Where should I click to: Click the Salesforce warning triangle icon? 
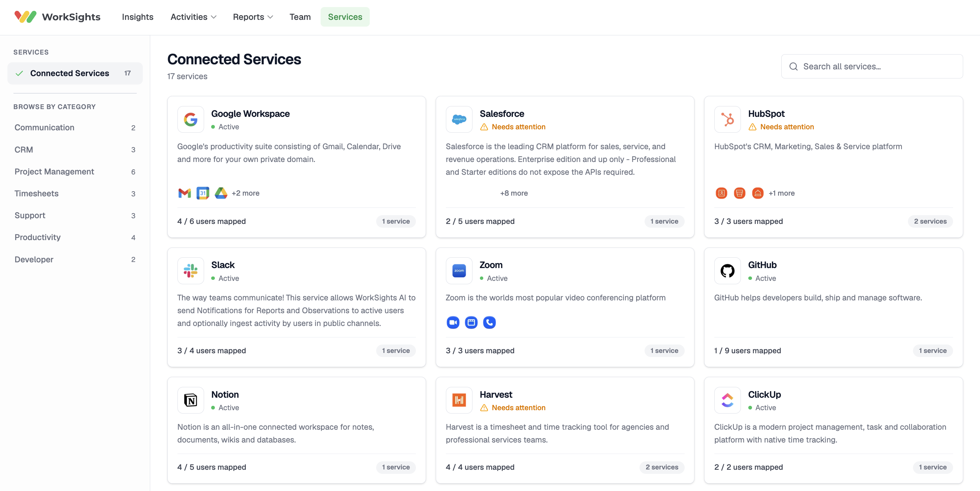[x=484, y=127]
